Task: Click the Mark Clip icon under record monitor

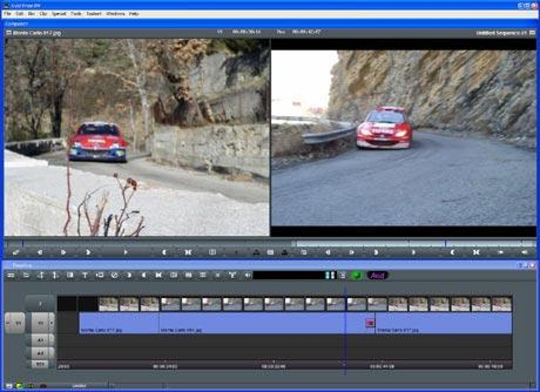Action: click(476, 253)
